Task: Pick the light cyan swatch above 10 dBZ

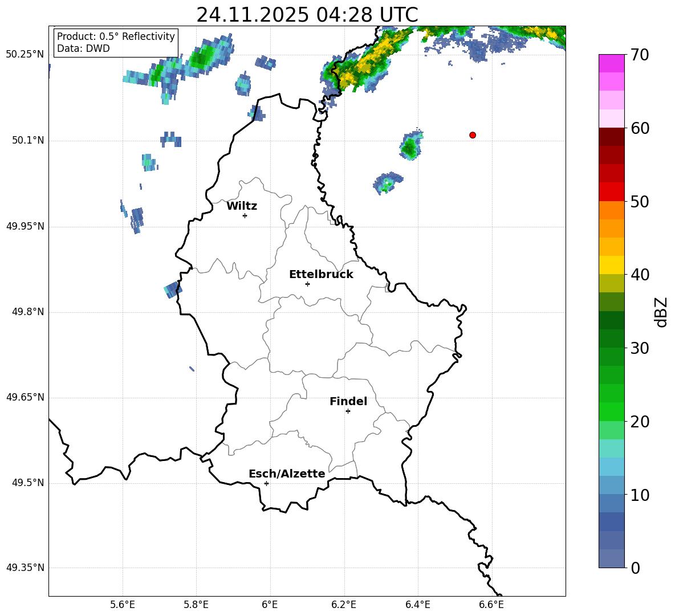Action: (611, 467)
